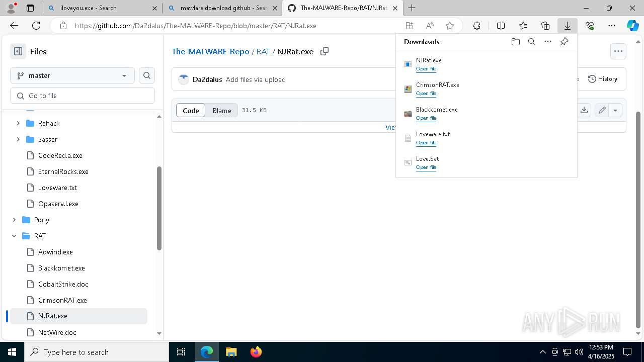Open Task View on taskbar
644x362 pixels.
pyautogui.click(x=181, y=352)
